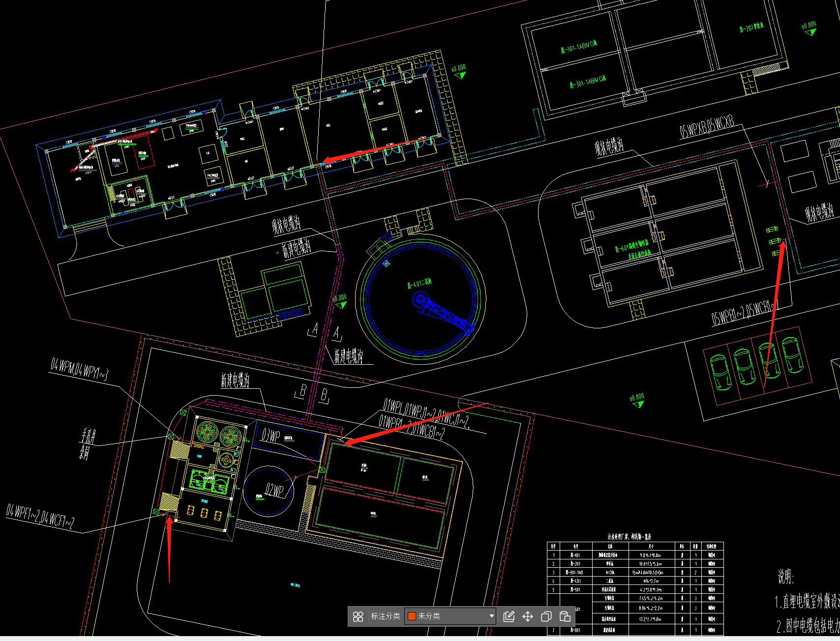This screenshot has height=641, width=840.
Task: Click the orange 未分类 color swatch
Action: [x=412, y=616]
